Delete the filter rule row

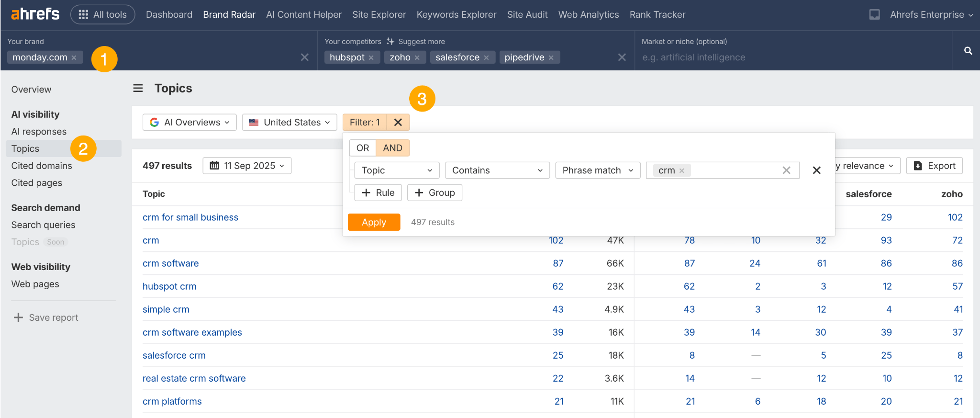click(816, 170)
